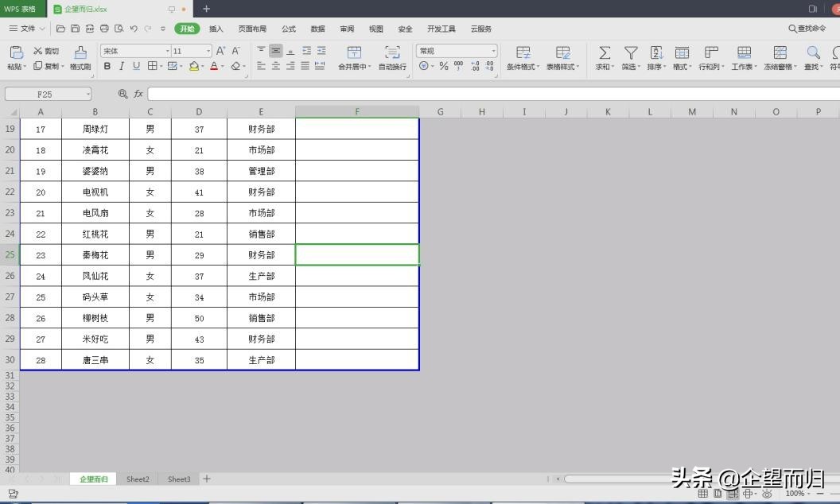Click the Undo arrow

pos(134,29)
